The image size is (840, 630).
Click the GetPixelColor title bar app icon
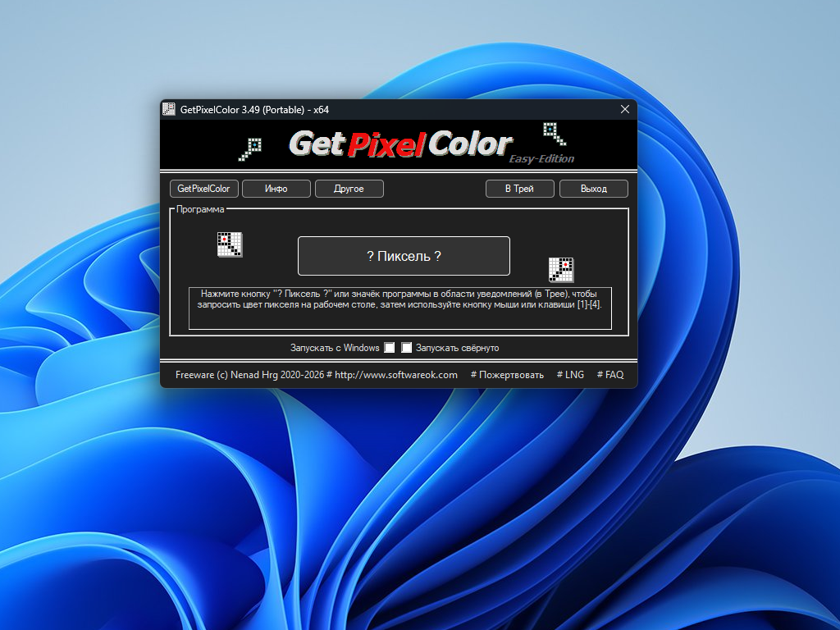click(169, 109)
